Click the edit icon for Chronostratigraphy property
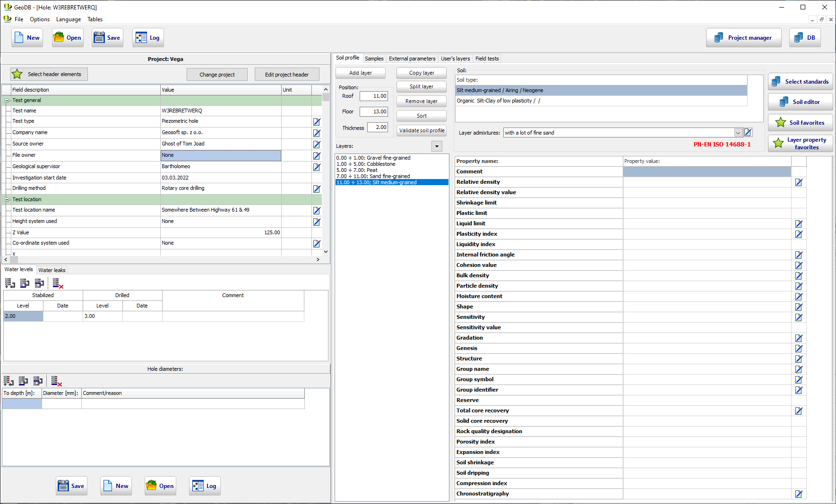836x504 pixels. pos(799,494)
